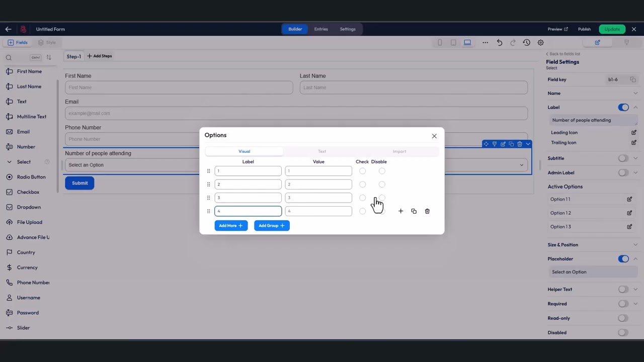Viewport: 644px width, 362px height.
Task: Undo the last change
Action: click(x=499, y=43)
